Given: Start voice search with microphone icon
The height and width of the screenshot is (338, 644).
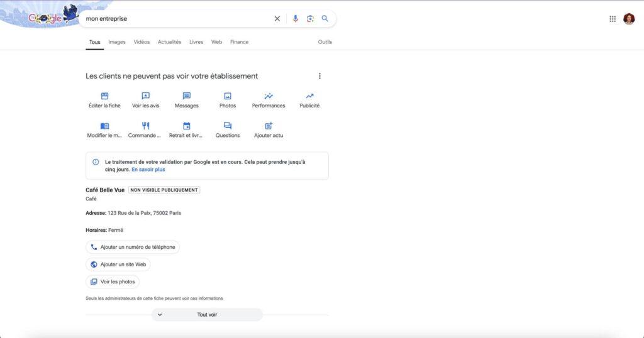Looking at the screenshot, I should click(296, 18).
